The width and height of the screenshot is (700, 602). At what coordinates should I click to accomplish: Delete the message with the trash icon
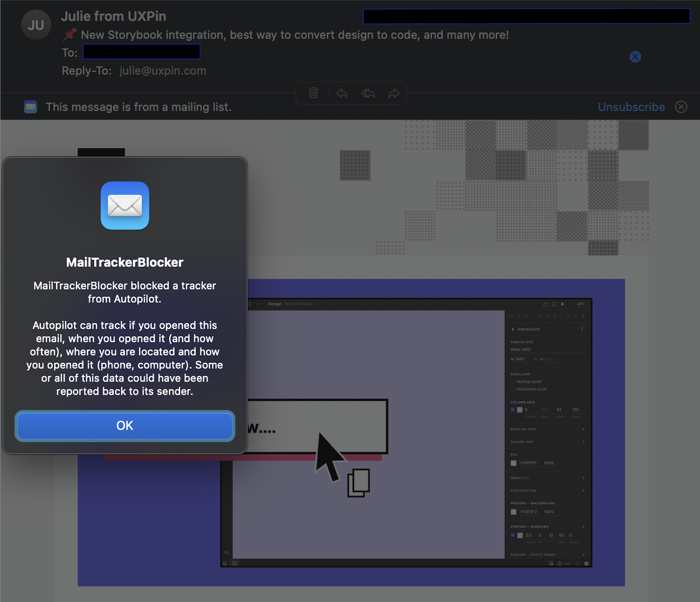[313, 93]
